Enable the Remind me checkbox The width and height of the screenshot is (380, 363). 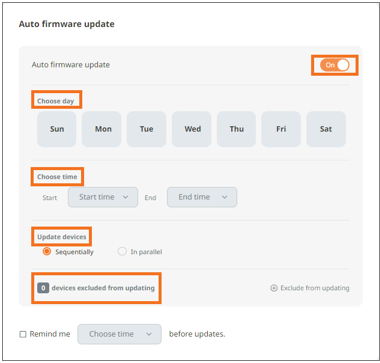(23, 334)
